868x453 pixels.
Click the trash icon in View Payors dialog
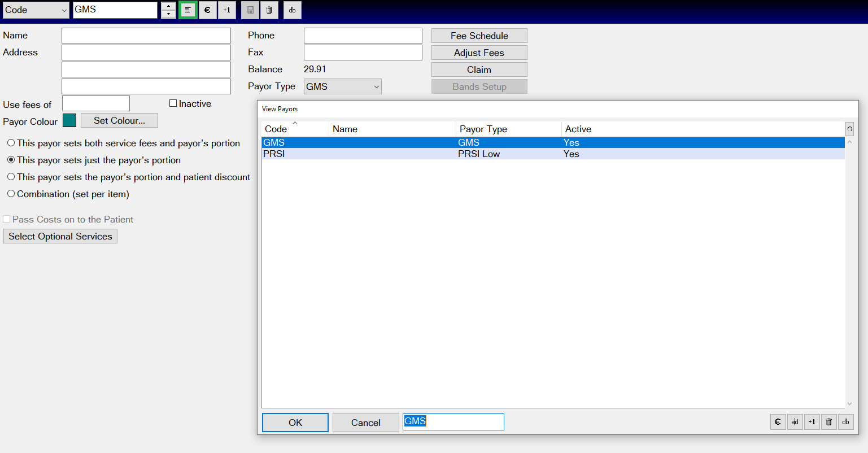[x=828, y=422]
